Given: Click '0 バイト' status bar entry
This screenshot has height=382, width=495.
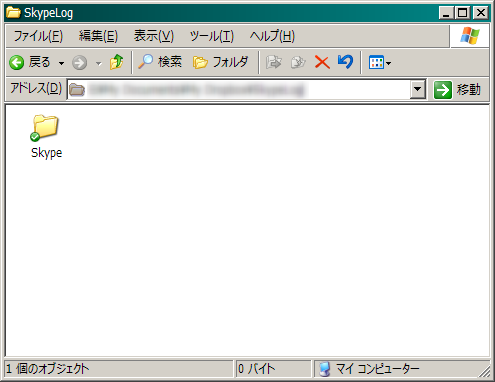Looking at the screenshot, I should [x=257, y=369].
